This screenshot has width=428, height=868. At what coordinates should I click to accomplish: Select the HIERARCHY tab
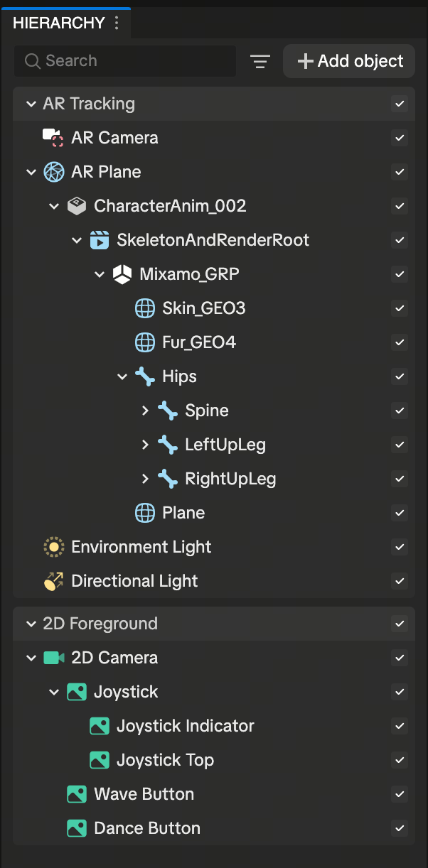[58, 23]
